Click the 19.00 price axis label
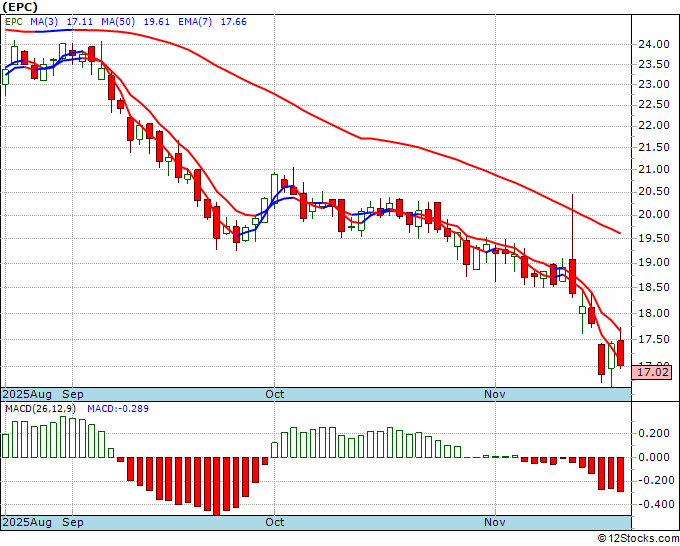This screenshot has width=680, height=546. [x=654, y=262]
